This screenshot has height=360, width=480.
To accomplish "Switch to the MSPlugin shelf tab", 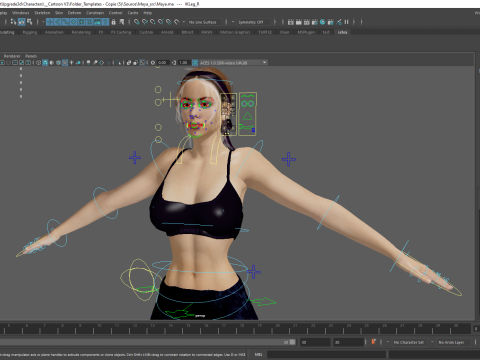I will 306,32.
